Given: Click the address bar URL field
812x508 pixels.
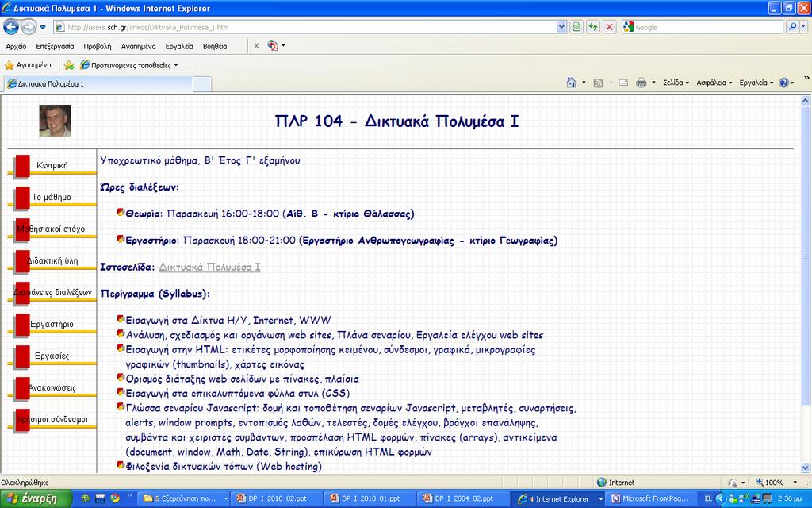Looking at the screenshot, I should pyautogui.click(x=304, y=27).
